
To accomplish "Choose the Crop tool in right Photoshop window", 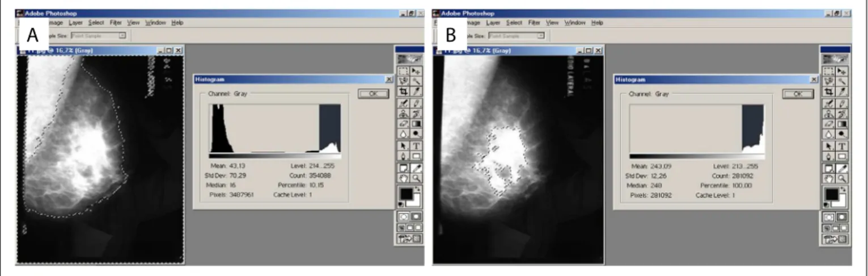I will tap(829, 91).
